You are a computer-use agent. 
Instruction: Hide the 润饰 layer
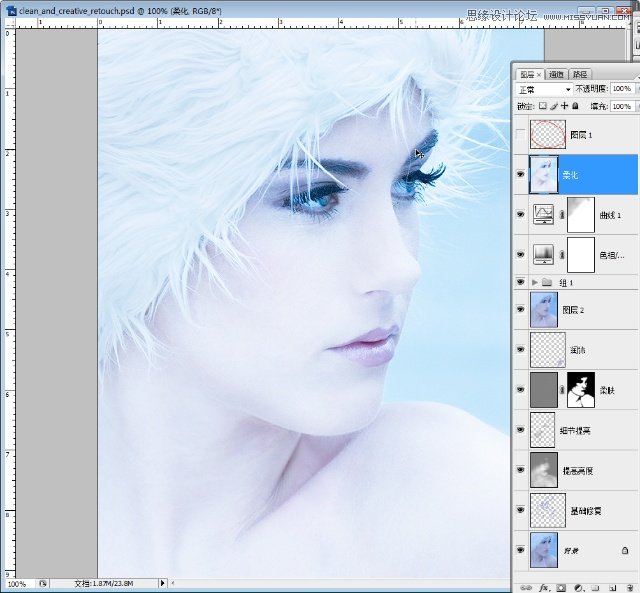click(520, 349)
